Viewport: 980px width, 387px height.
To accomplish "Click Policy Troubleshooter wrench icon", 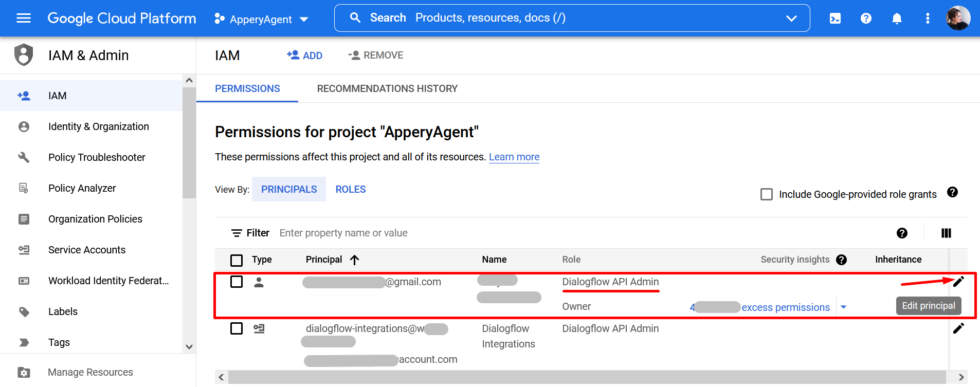I will 24,157.
